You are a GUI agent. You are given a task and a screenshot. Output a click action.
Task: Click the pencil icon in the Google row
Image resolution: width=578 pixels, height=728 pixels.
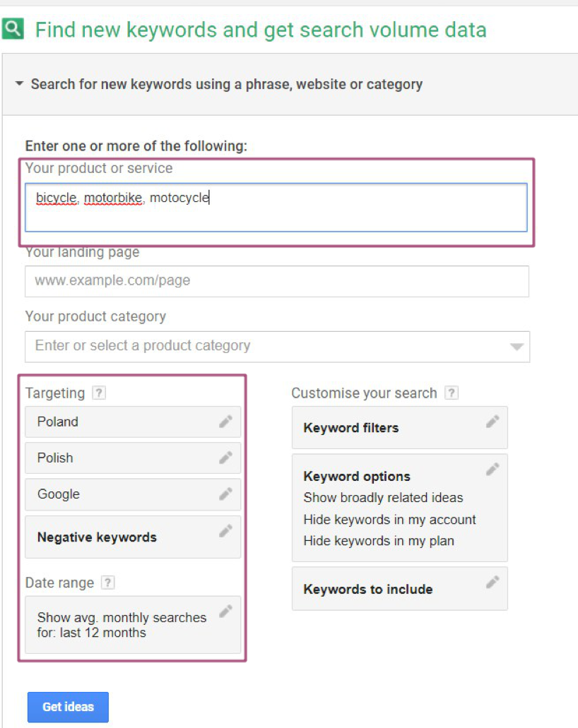[x=225, y=494]
